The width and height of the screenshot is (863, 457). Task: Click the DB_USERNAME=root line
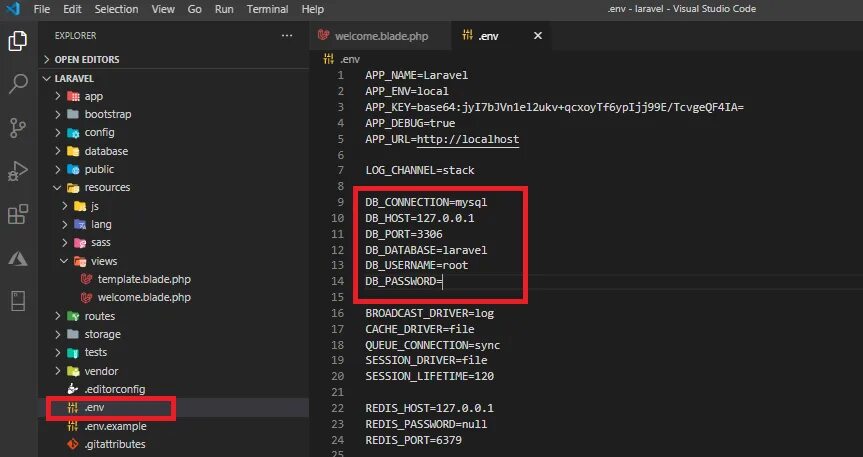click(416, 265)
